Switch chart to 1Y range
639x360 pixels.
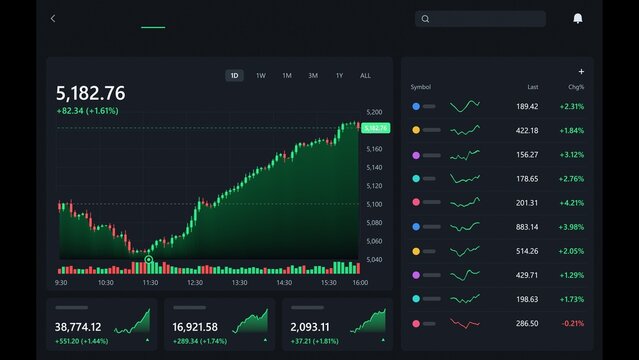[x=339, y=75]
